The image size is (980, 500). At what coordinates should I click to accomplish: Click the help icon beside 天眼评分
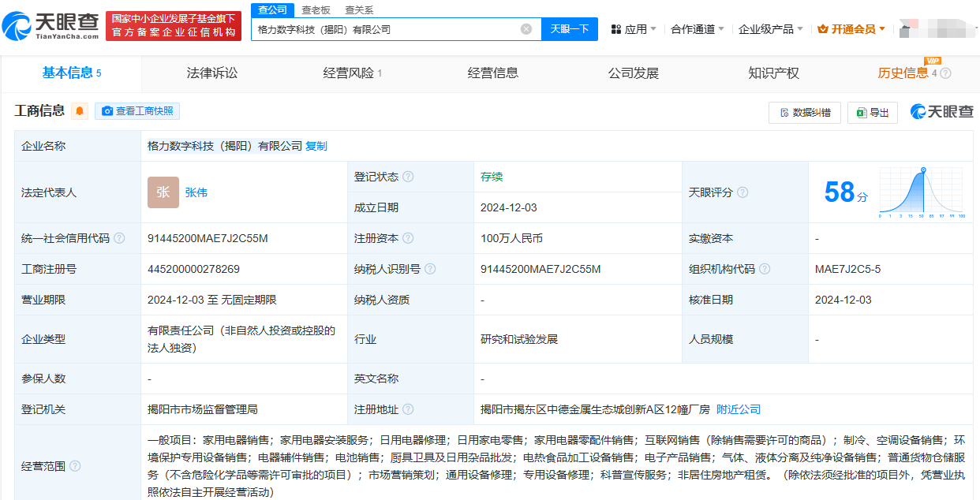click(742, 192)
